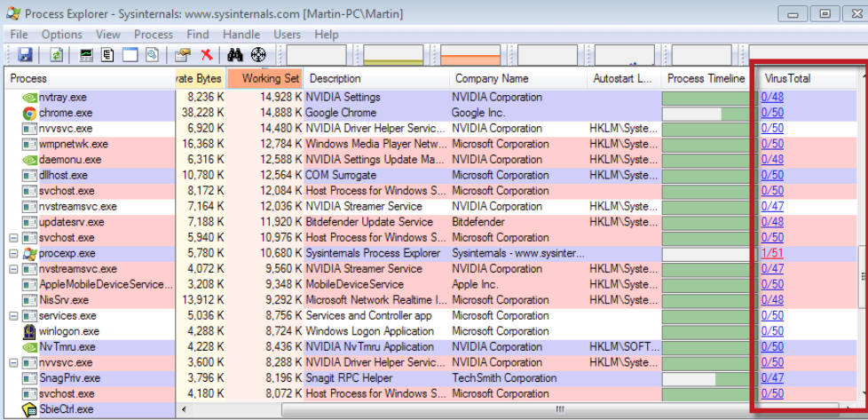Collapse the services.exe tree node
This screenshot has width=868, height=420.
(x=14, y=316)
